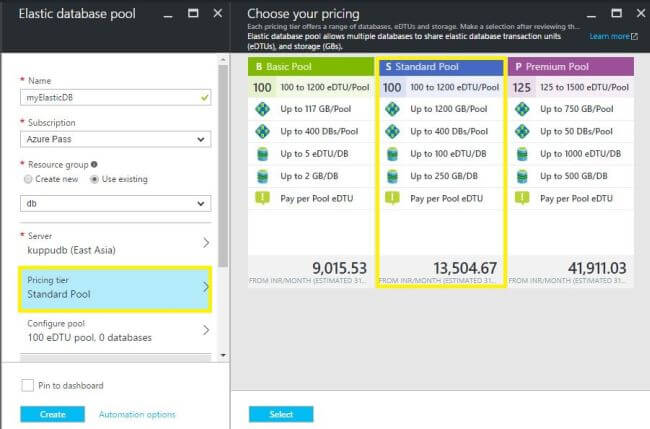Click the 100 eDTU badge in Basic Pool

point(262,87)
